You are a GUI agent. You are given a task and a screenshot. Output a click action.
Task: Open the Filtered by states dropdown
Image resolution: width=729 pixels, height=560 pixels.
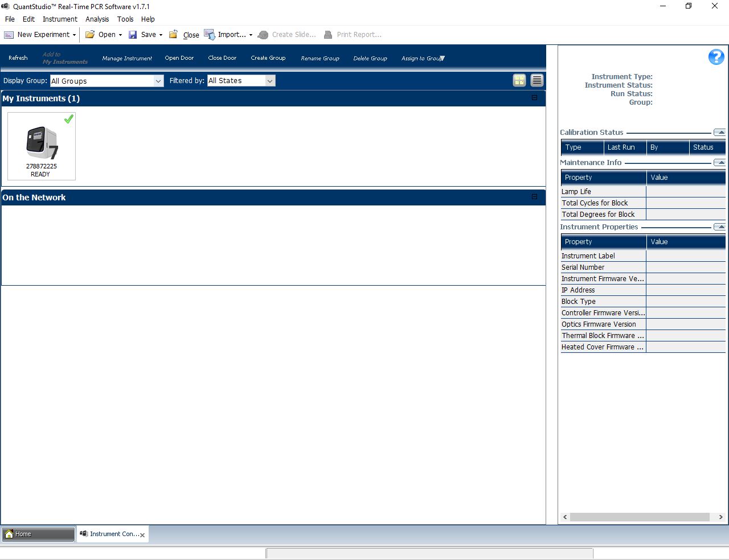[x=270, y=81]
